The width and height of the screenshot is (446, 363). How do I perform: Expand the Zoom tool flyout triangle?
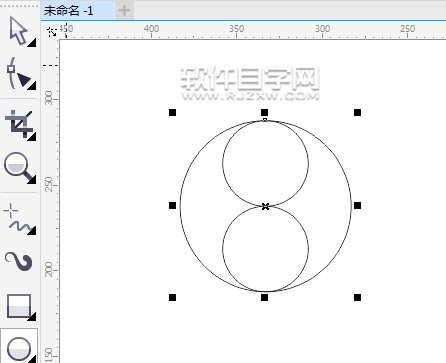click(32, 180)
